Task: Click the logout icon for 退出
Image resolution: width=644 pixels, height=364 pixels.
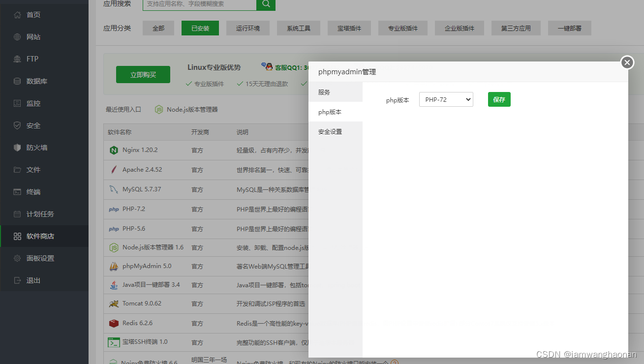Action: [x=17, y=280]
